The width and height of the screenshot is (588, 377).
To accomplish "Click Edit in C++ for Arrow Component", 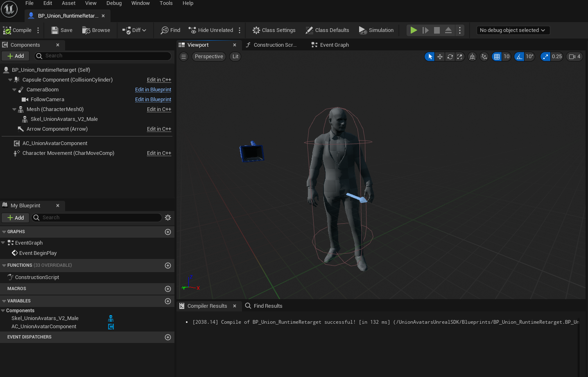I will pyautogui.click(x=159, y=129).
